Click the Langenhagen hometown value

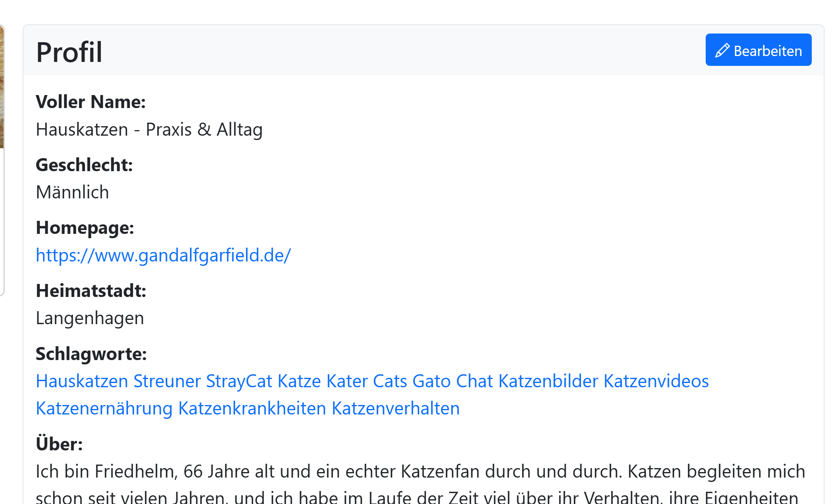click(x=90, y=318)
